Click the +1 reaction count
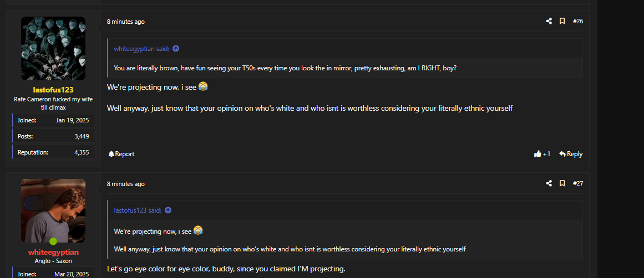This screenshot has width=644, height=278. [547, 154]
